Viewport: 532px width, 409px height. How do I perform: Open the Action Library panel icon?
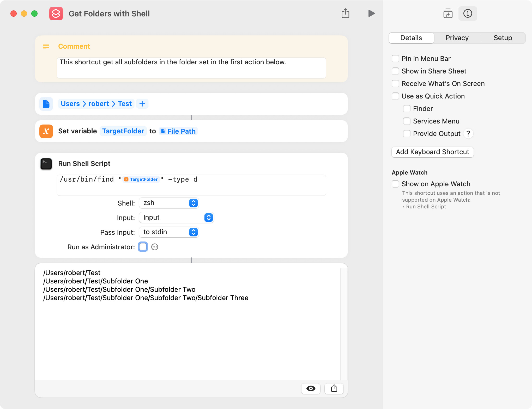[x=448, y=13]
